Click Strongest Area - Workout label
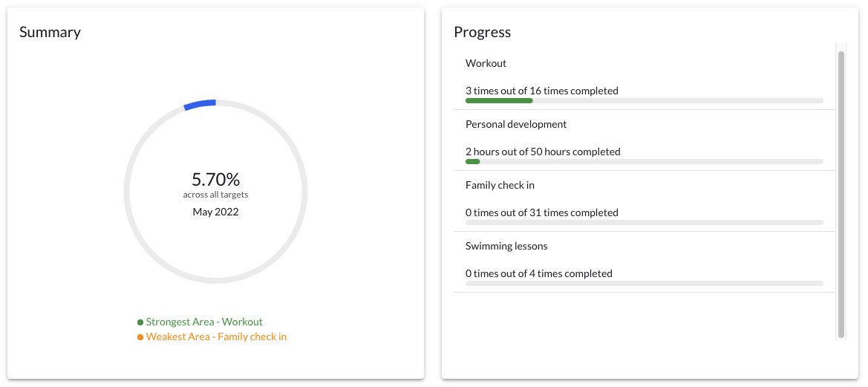868x387 pixels. pyautogui.click(x=204, y=322)
